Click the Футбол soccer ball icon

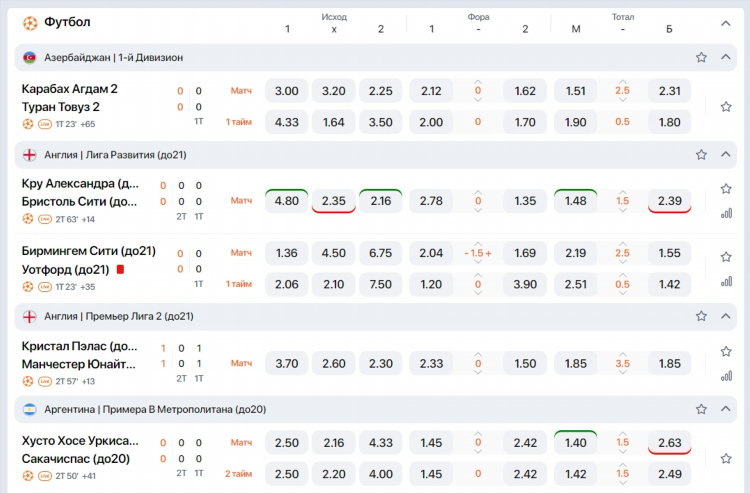(30, 22)
